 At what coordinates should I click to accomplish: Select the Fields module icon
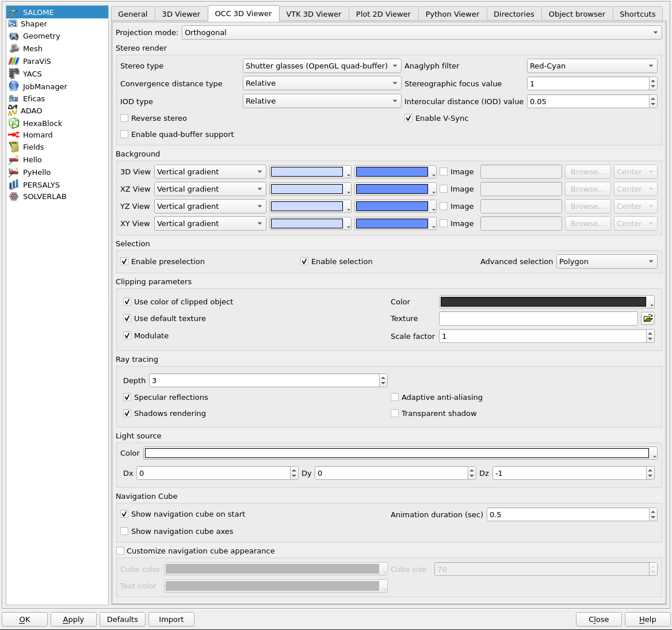point(14,147)
